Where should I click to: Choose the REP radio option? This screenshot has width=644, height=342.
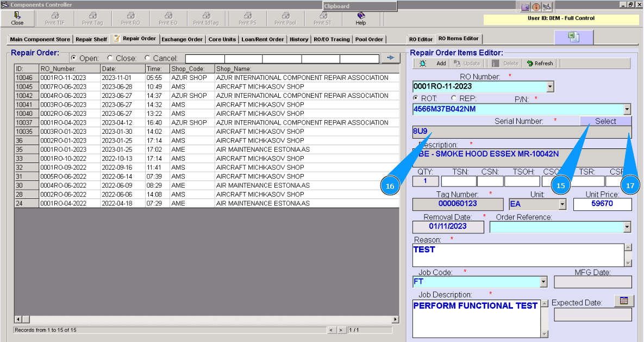454,98
